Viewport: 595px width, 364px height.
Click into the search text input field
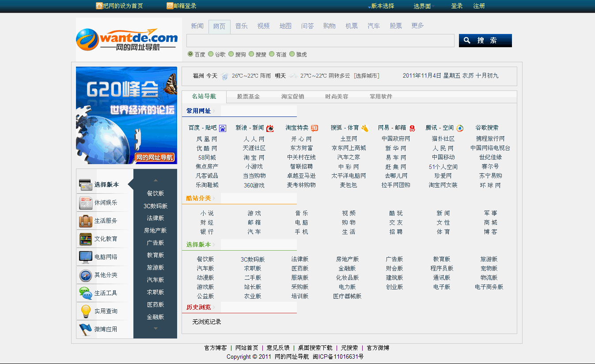(x=320, y=41)
